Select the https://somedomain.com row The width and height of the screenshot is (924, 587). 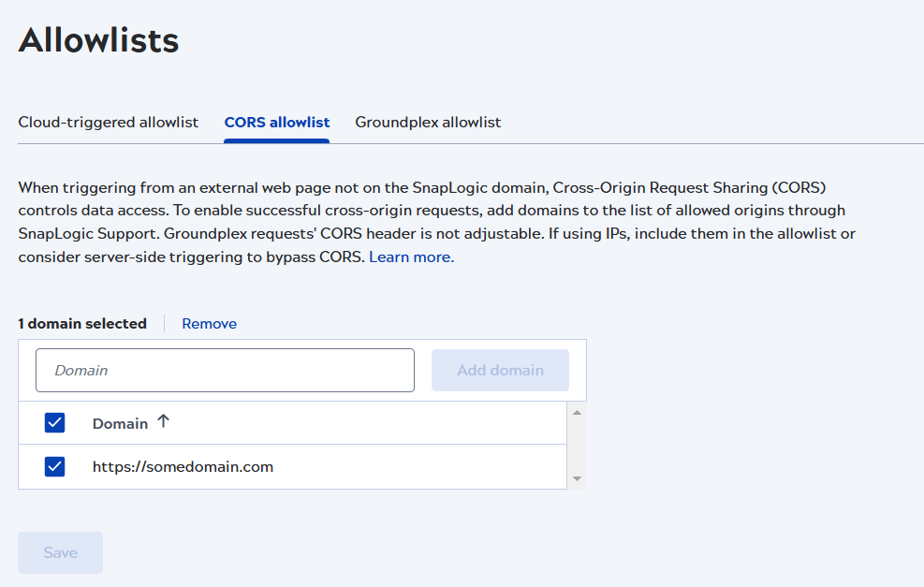tap(182, 466)
